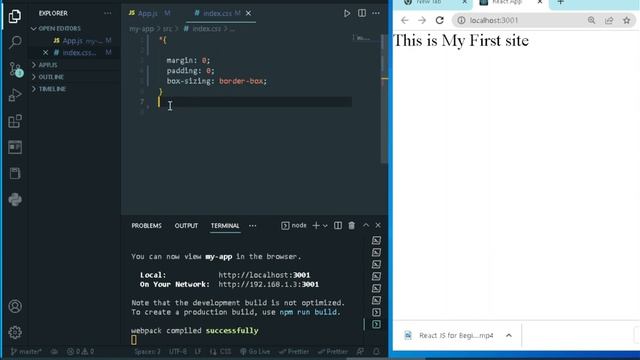
Task: Click the share icon in address bar
Action: pos(609,20)
